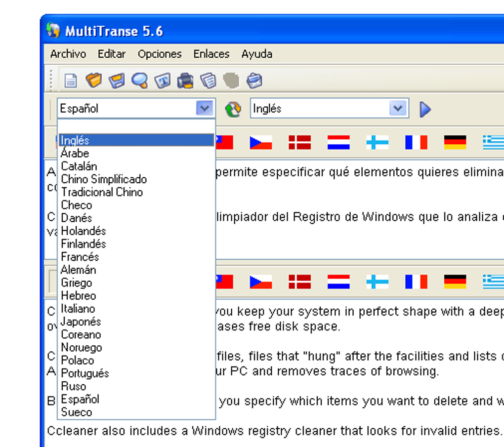Choose Sueco from the language list
The height and width of the screenshot is (447, 504).
pos(136,412)
